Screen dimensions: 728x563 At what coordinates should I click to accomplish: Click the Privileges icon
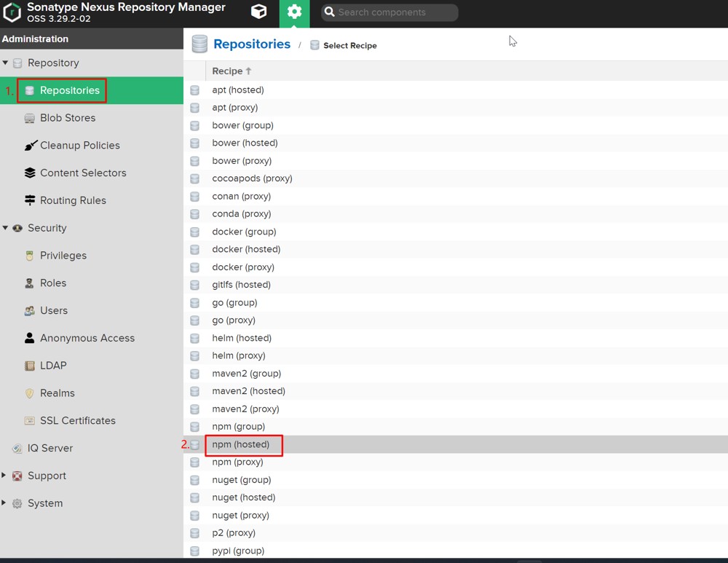[29, 256]
